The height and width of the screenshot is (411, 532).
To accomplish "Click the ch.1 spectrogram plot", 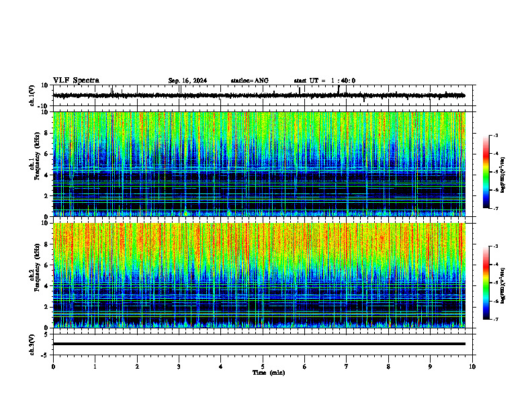I will pyautogui.click(x=259, y=164).
